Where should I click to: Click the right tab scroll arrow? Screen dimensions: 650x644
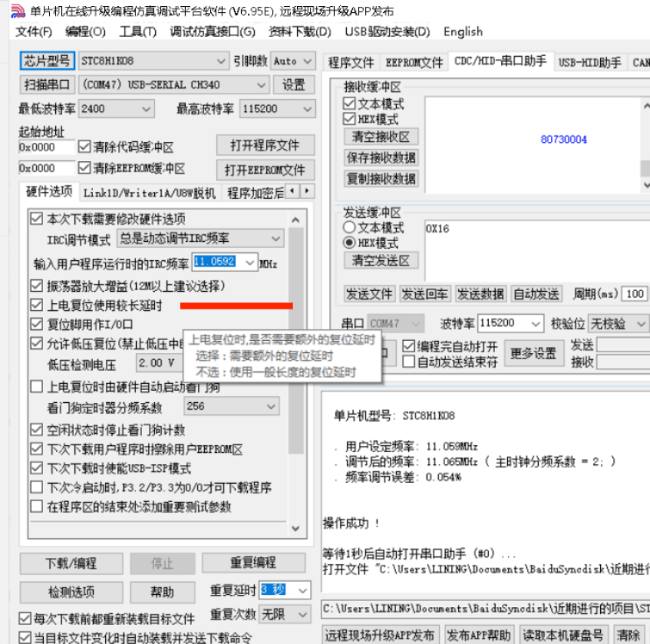pos(307,191)
